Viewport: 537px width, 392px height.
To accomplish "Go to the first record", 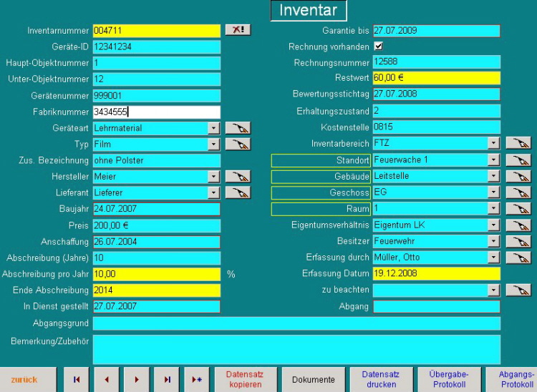I will pos(77,380).
